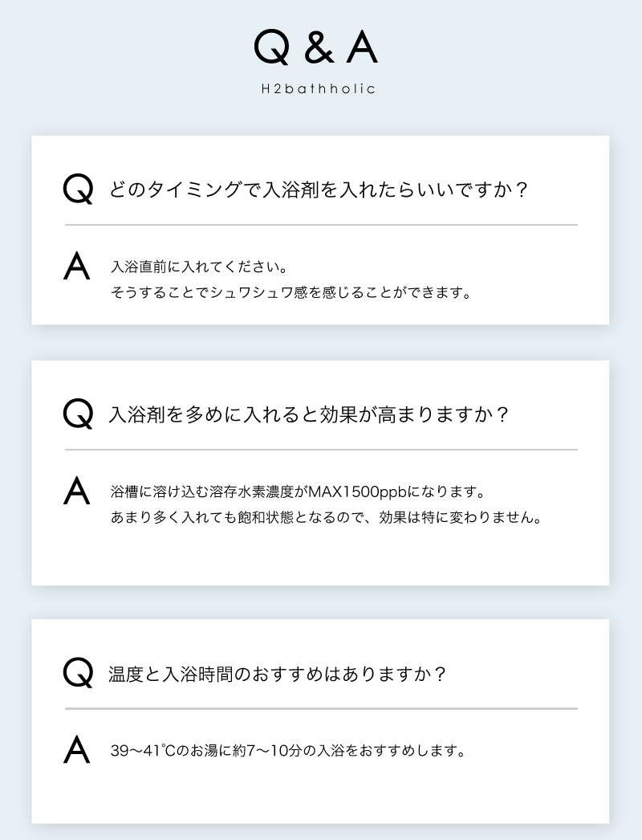This screenshot has width=642, height=840.
Task: Click the A icon beside the MAX1500ppb answer
Action: point(77,491)
